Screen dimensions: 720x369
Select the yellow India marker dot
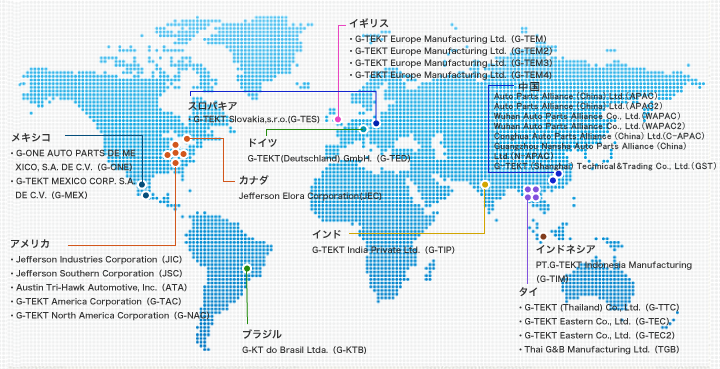[485, 184]
